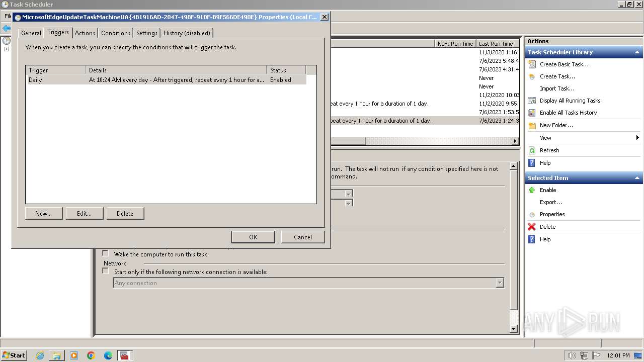
Task: Click the Help icon under Task Scheduler Library
Action: [532, 163]
